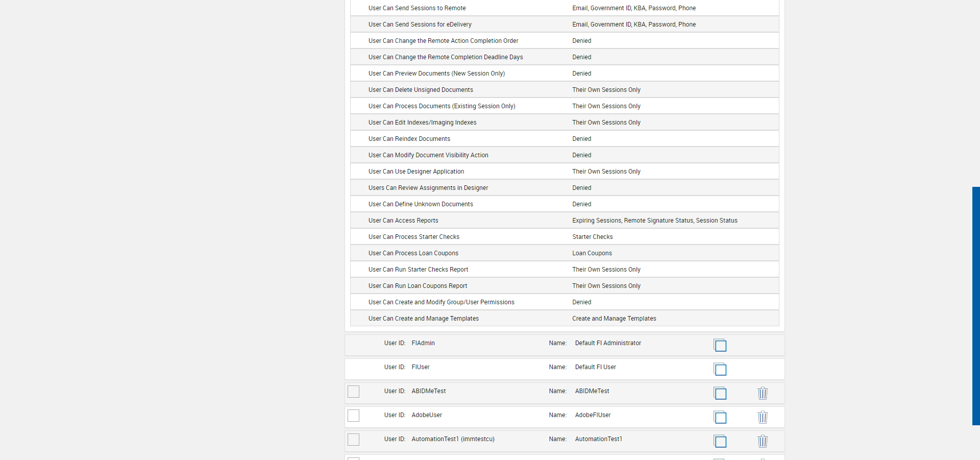
Task: Click the copy icon for FIAdmin user
Action: coord(720,345)
